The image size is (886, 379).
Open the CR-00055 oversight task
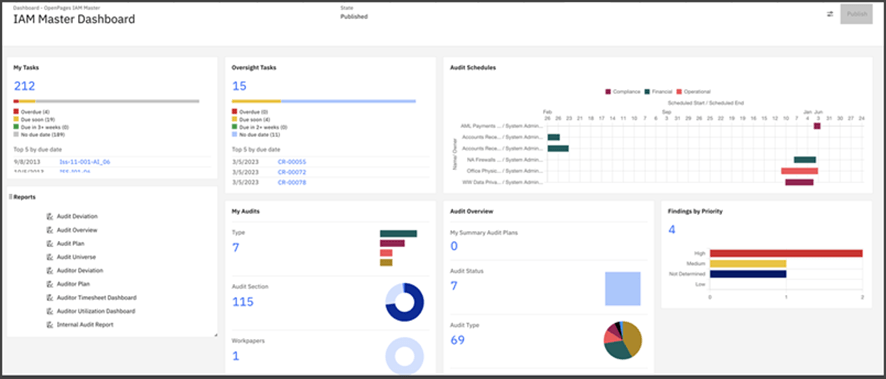pos(292,162)
